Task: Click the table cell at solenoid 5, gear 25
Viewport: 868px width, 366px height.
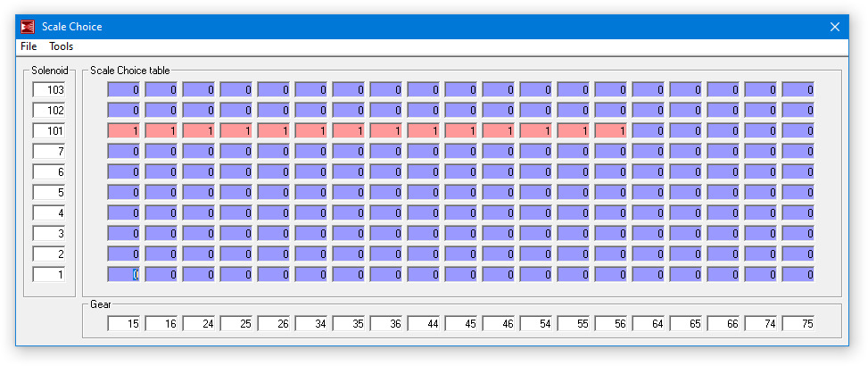Action: coord(236,192)
